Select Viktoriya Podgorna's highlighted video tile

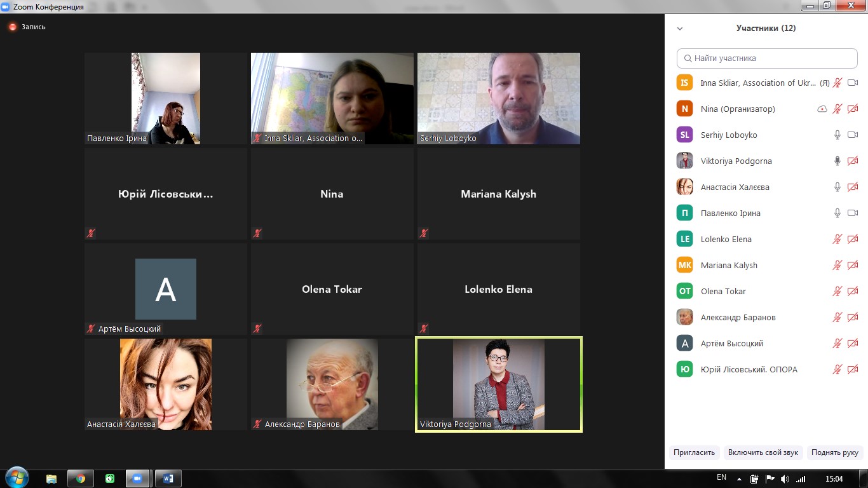(498, 384)
